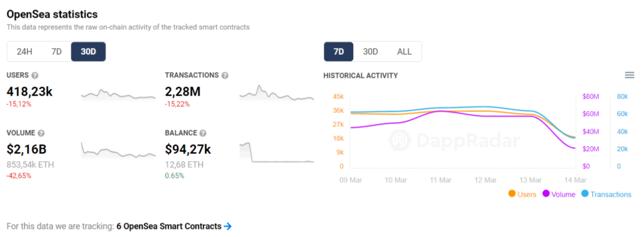Show 7D historical activity chart
Screen dimensions: 644x237
339,51
